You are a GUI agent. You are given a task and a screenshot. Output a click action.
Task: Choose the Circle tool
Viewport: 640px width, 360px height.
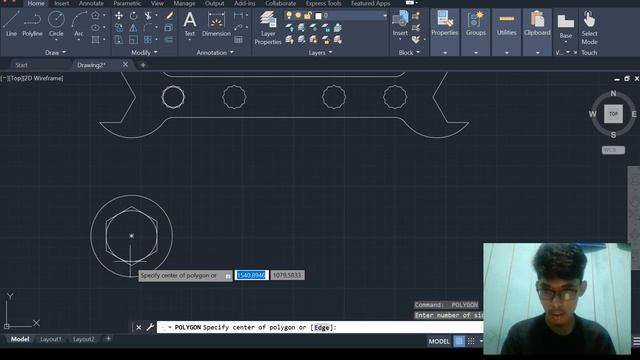[56, 24]
